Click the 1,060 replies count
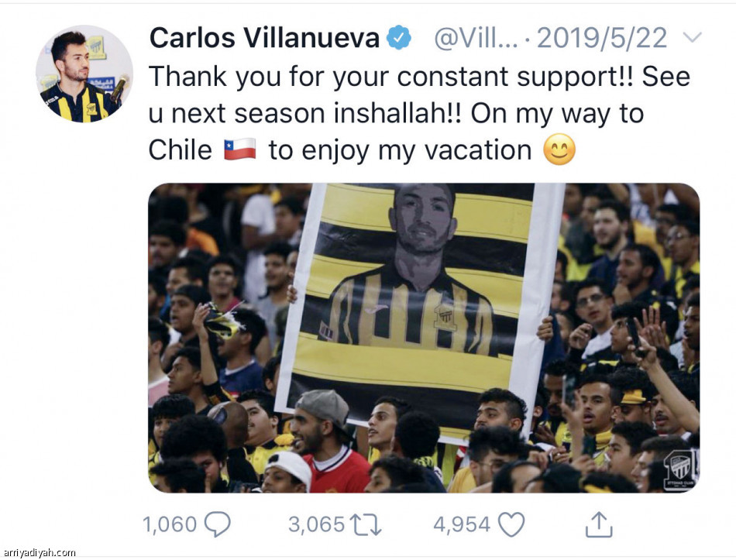 click(x=170, y=525)
